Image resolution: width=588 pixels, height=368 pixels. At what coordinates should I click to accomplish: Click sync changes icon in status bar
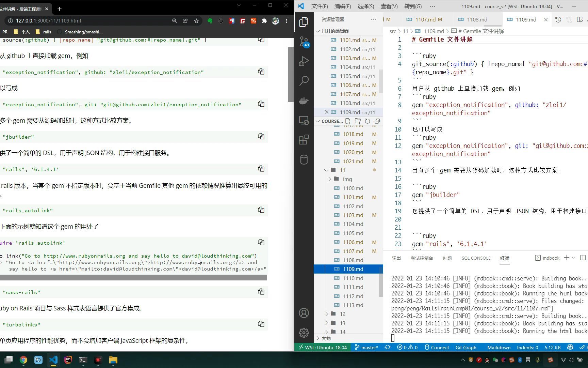387,348
